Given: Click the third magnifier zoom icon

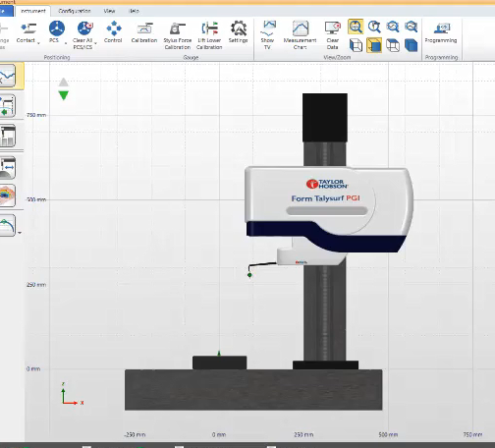Looking at the screenshot, I should pos(393,27).
